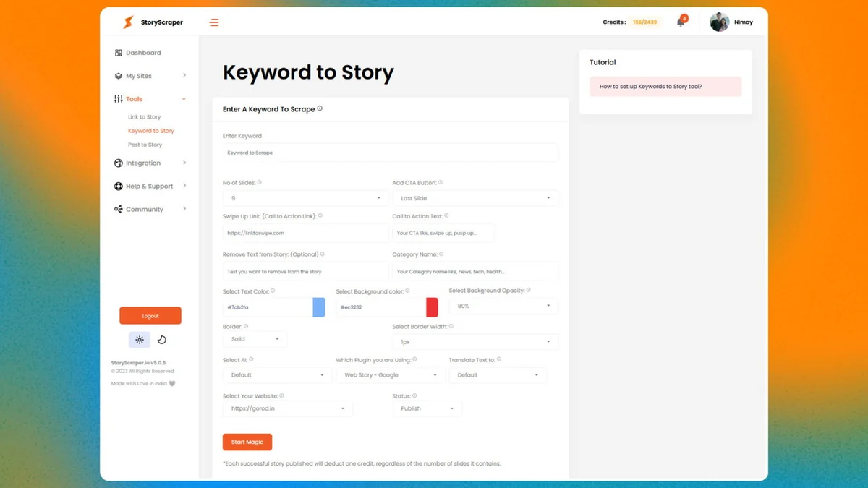This screenshot has width=868, height=488.
Task: Click the hamburger menu icon
Action: (x=214, y=22)
